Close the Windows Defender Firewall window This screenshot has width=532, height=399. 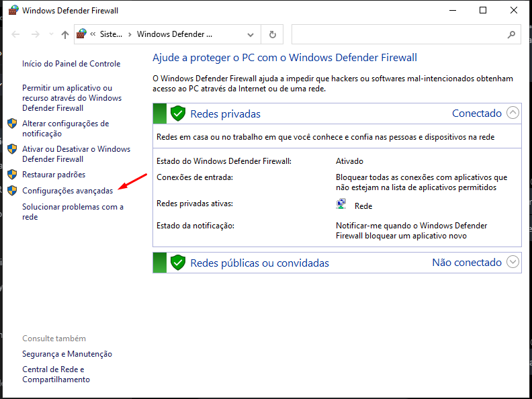[514, 10]
